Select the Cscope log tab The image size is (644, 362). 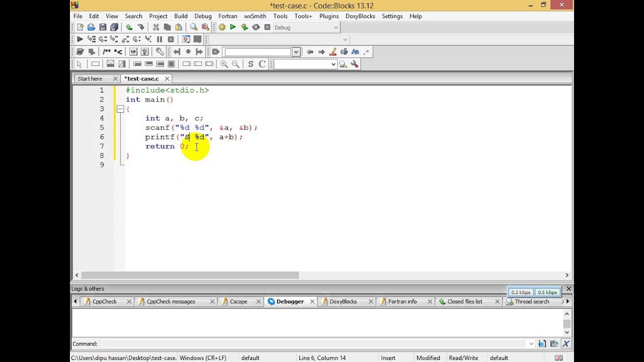pos(238,302)
